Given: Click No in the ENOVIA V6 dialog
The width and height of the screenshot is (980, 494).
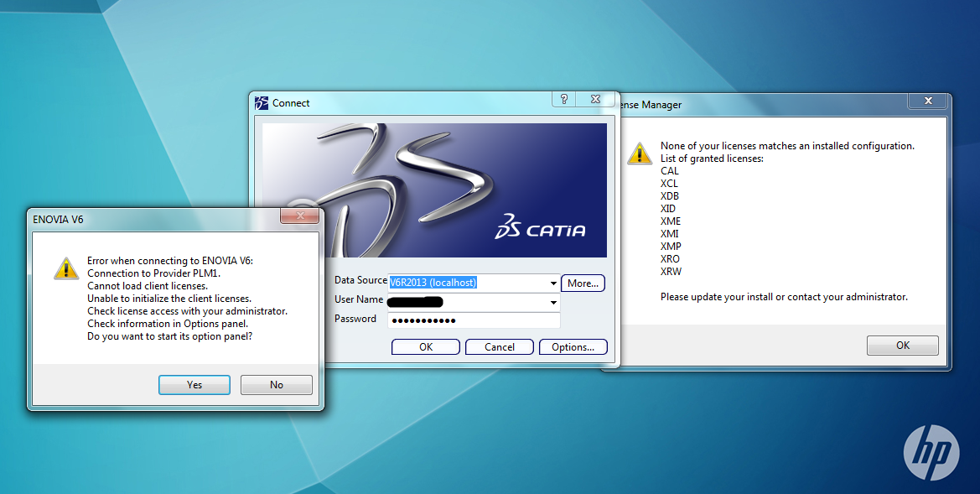Looking at the screenshot, I should click(277, 385).
